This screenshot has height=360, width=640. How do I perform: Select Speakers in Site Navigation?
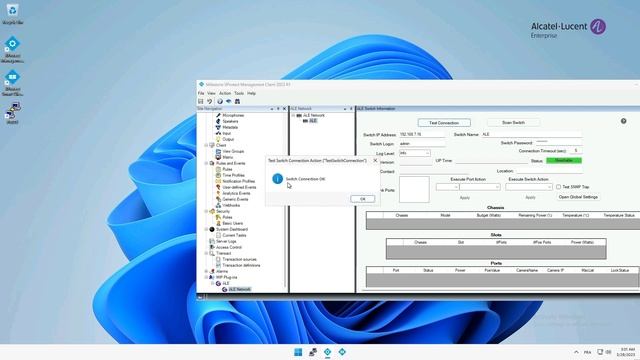(230, 121)
